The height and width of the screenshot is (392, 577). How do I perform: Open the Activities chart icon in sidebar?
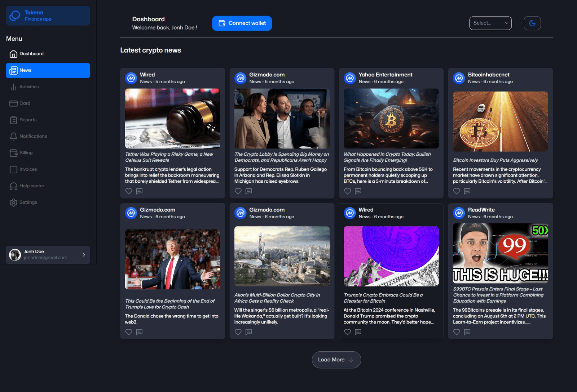(13, 87)
